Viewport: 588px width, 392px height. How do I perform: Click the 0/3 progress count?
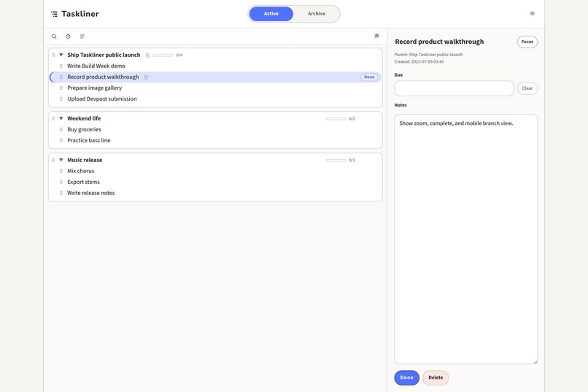click(x=352, y=160)
